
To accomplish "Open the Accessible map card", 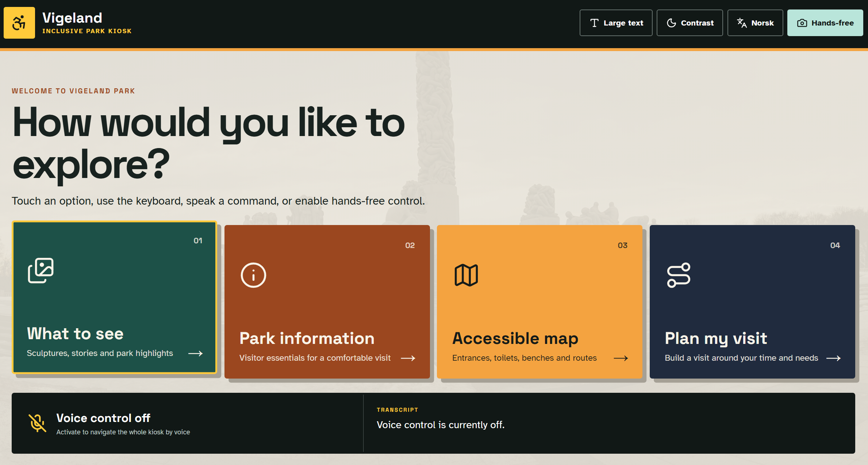I will 539,302.
